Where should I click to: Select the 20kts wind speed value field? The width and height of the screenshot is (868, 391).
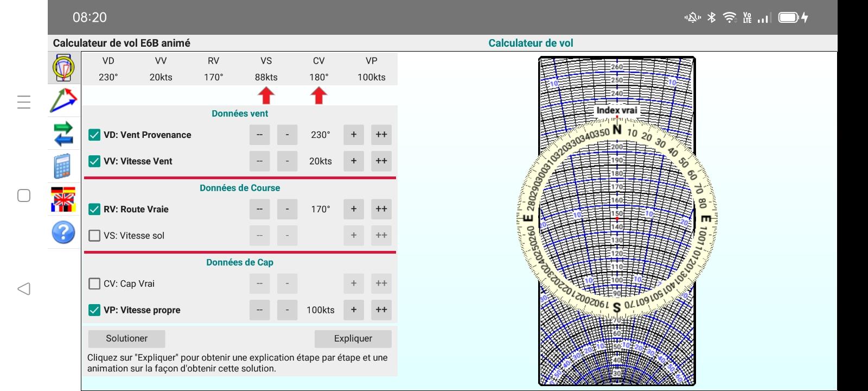[321, 161]
